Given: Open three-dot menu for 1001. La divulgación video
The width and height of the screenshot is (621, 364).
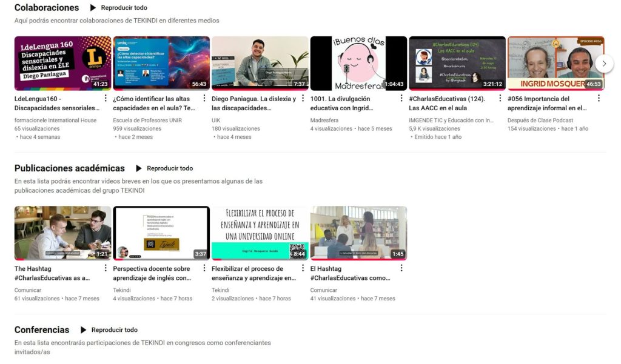Looking at the screenshot, I should tap(401, 99).
